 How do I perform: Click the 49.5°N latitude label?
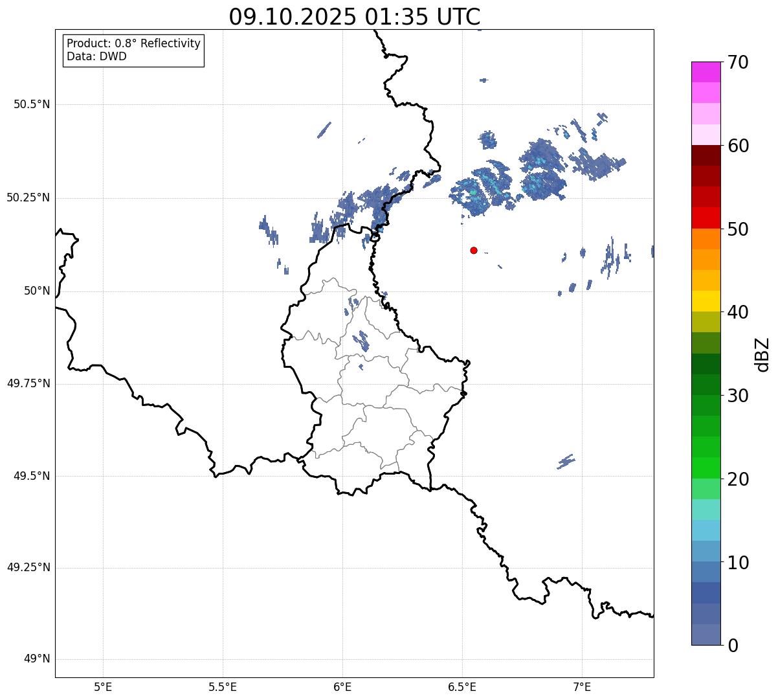point(32,476)
